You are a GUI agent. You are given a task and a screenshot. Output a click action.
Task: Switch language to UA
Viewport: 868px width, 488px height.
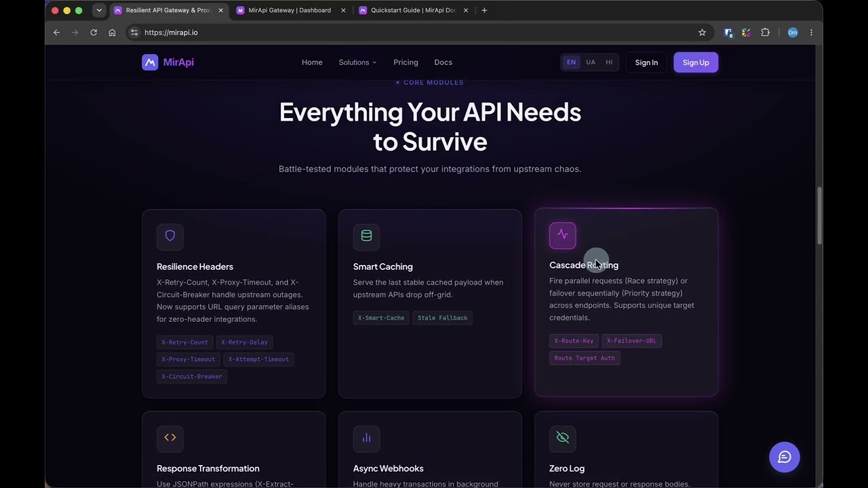pyautogui.click(x=591, y=62)
